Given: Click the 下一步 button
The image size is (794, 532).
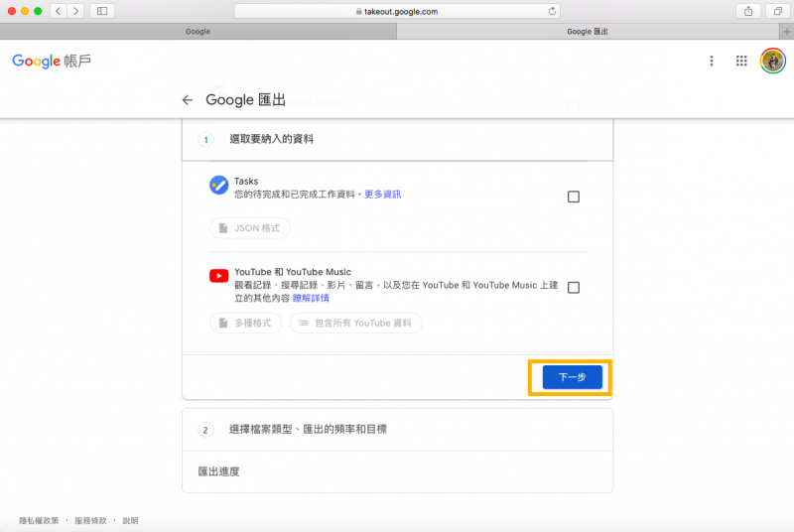Looking at the screenshot, I should click(x=573, y=377).
